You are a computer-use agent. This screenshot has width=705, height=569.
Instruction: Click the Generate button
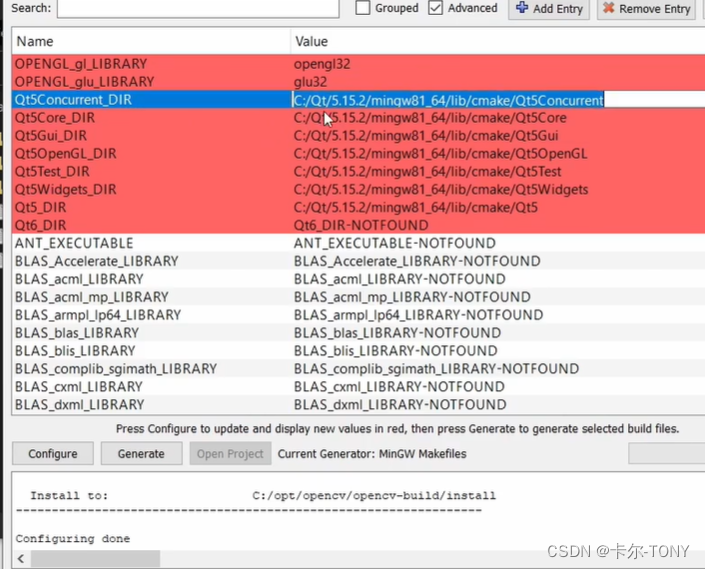(x=141, y=453)
